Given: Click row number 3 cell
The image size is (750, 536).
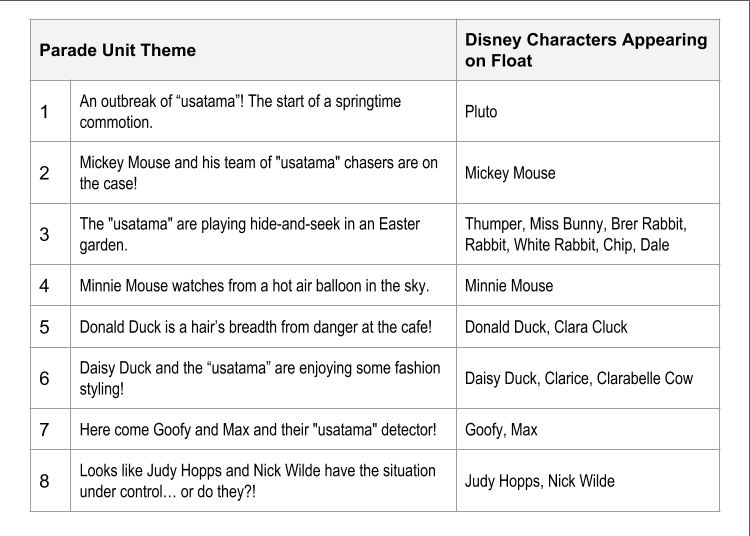Looking at the screenshot, I should point(50,234).
